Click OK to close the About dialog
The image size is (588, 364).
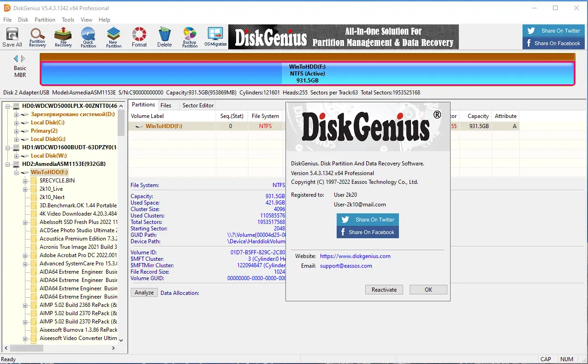tap(428, 289)
